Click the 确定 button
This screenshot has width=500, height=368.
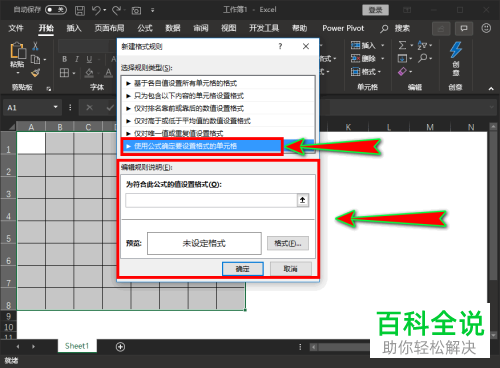(243, 269)
